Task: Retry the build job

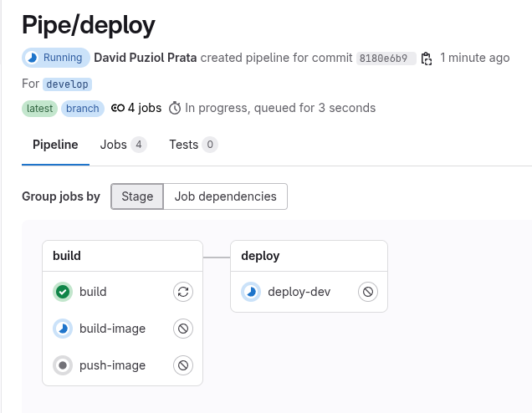Action: (183, 292)
